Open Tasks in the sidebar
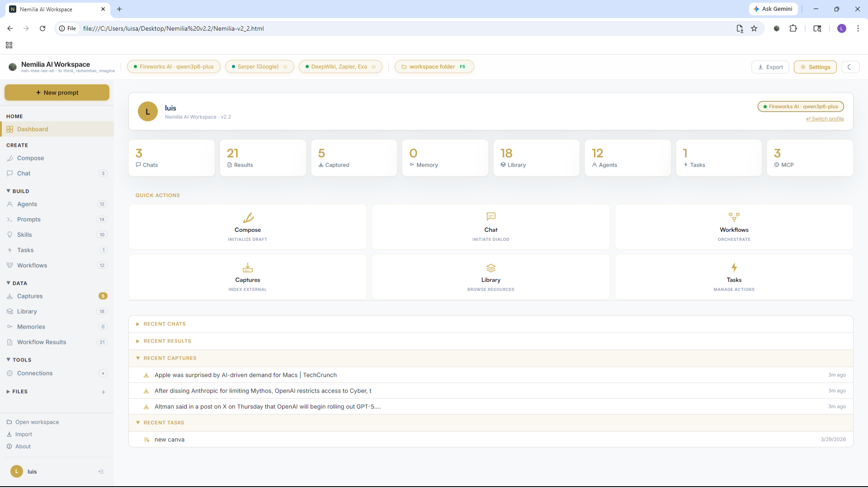The height and width of the screenshot is (488, 868). click(57, 250)
